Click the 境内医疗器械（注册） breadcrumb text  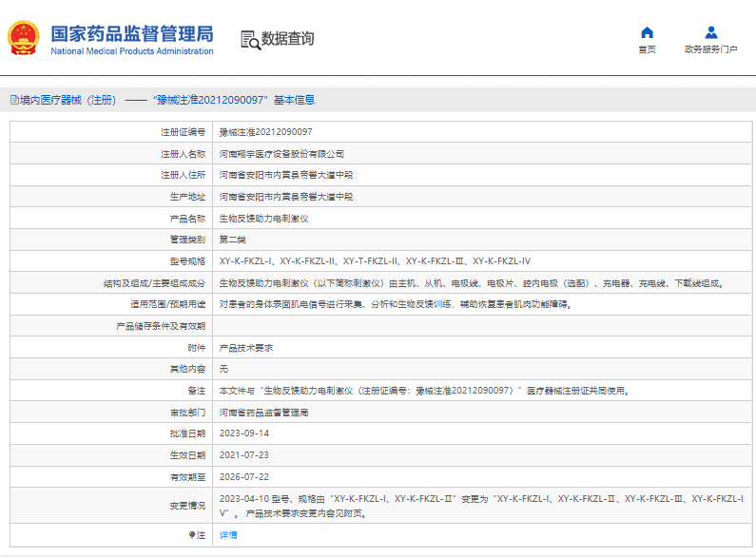[68, 100]
